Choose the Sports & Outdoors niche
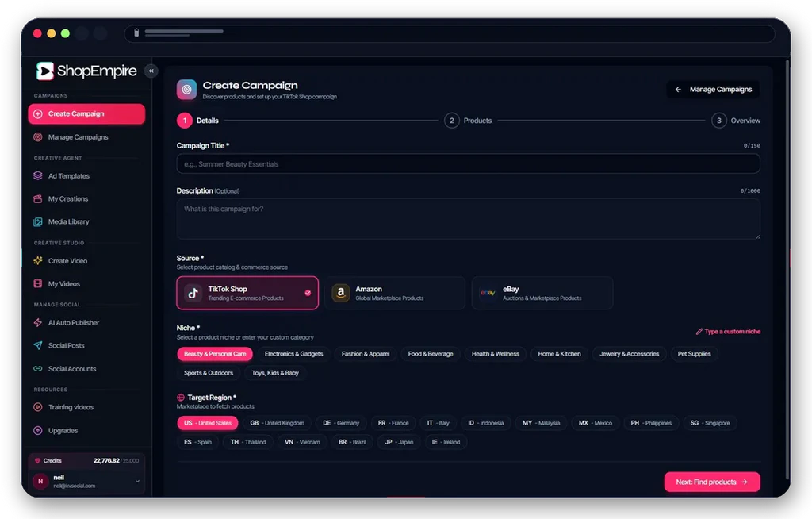This screenshot has width=812, height=519. click(209, 373)
